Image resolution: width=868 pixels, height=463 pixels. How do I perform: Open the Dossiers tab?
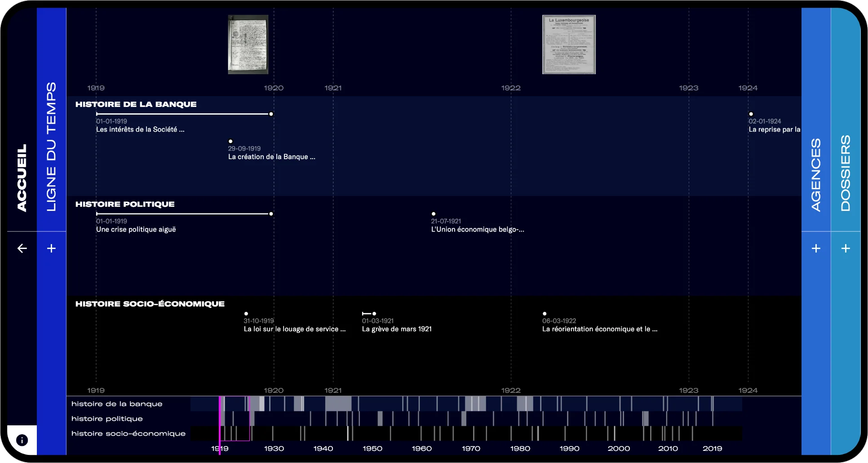click(846, 173)
